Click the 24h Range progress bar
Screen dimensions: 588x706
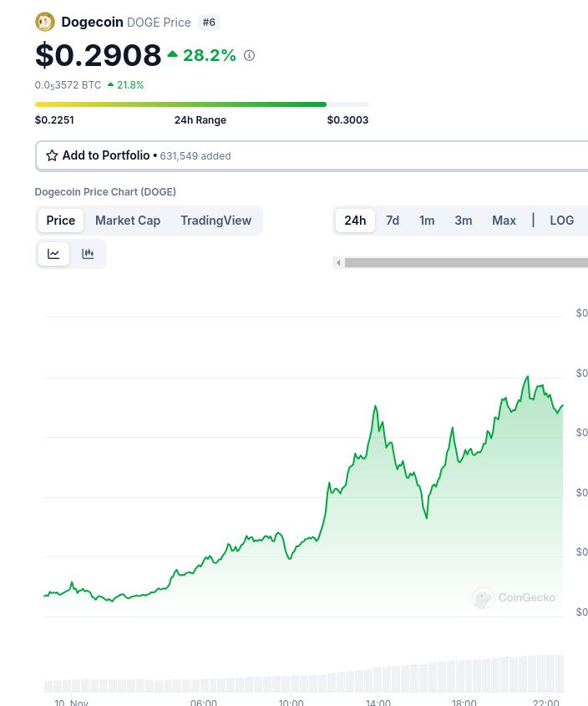coord(201,104)
